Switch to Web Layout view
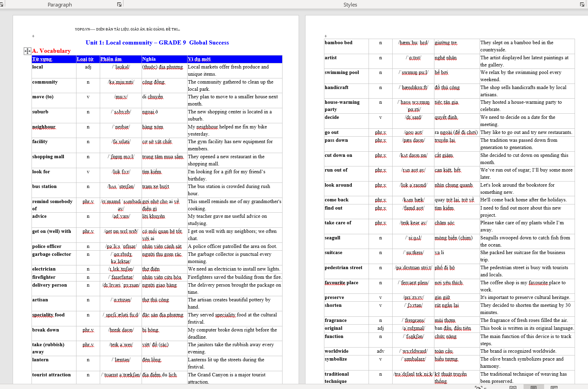588x389 pixels. click(x=554, y=387)
